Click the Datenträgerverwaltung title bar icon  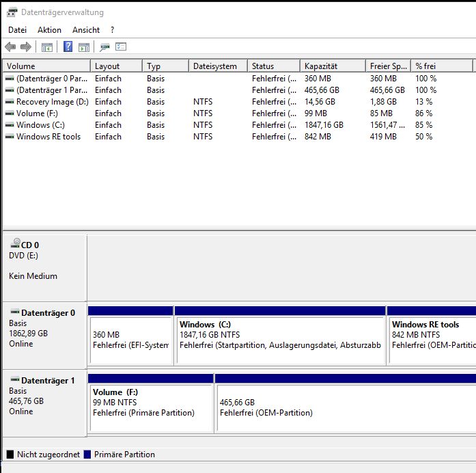pos(12,12)
